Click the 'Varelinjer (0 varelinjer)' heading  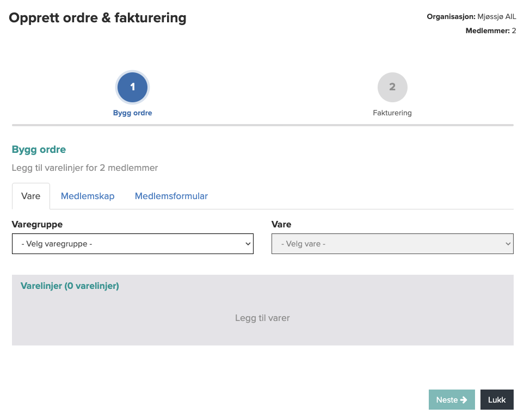tap(70, 286)
